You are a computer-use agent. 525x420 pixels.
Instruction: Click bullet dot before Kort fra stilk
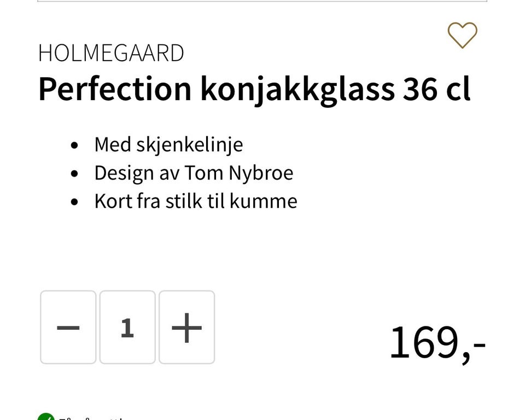point(75,202)
